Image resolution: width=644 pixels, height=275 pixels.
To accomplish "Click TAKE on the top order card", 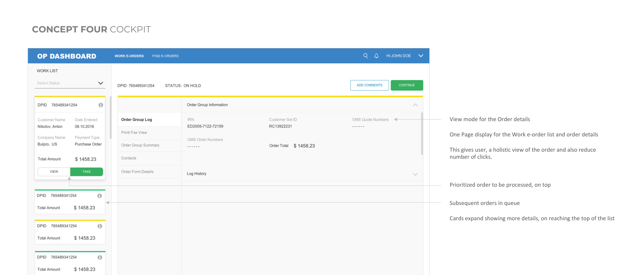I will point(86,172).
